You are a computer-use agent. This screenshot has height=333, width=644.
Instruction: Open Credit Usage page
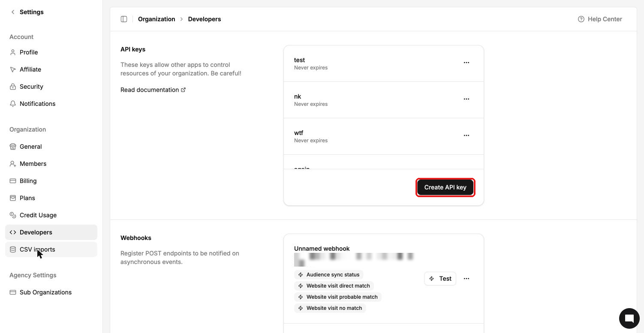51,215
